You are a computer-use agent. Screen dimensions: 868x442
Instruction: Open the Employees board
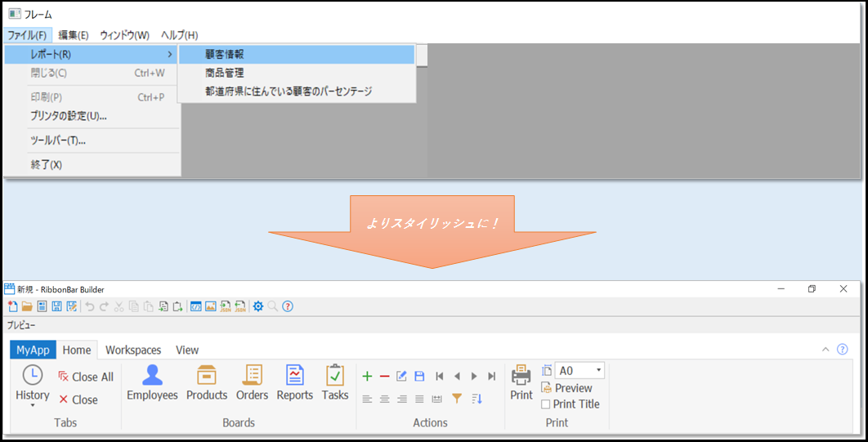point(152,383)
